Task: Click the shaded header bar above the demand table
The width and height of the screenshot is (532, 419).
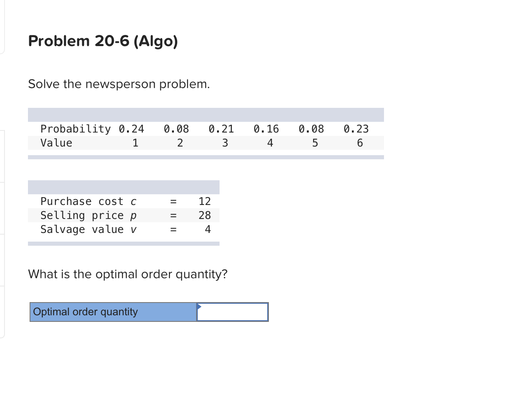Action: coord(206,114)
